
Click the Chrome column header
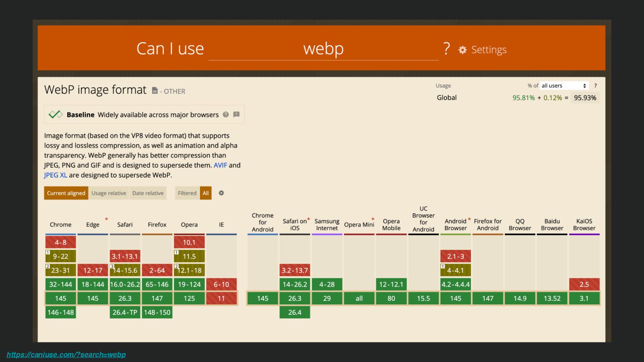60,224
